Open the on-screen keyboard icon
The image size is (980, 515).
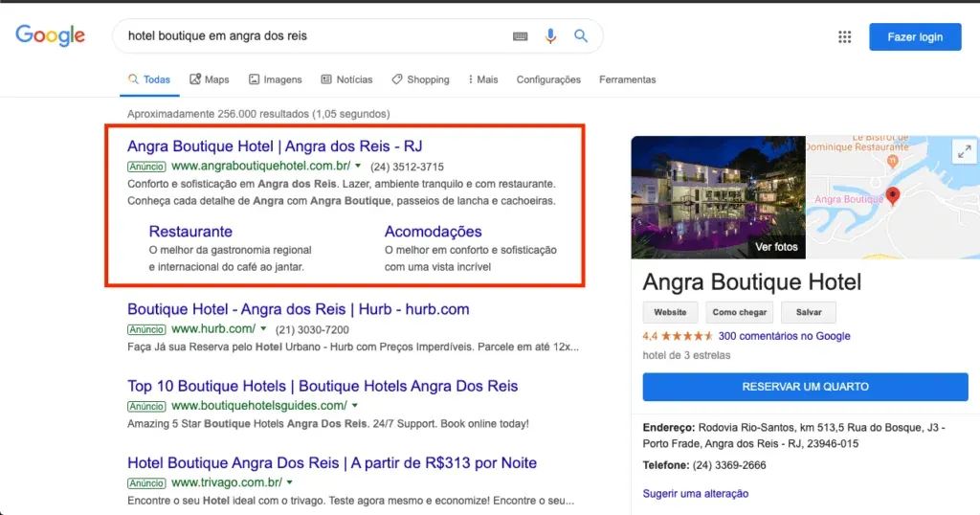click(x=520, y=36)
